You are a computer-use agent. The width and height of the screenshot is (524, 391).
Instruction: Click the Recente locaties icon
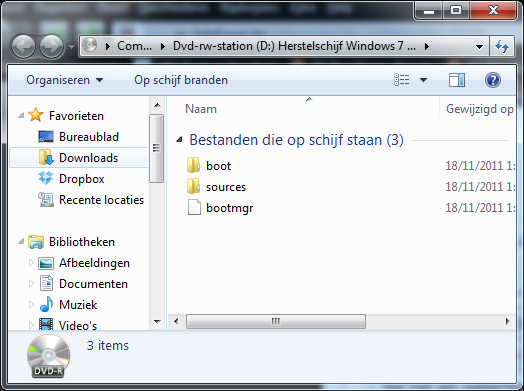(46, 200)
